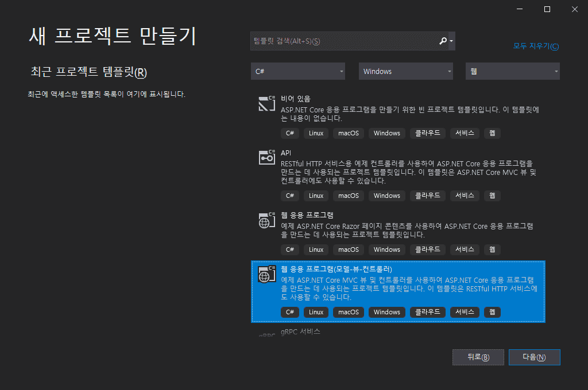Image resolution: width=588 pixels, height=390 pixels.
Task: Click the 모두 지우기 clear all link
Action: point(536,46)
